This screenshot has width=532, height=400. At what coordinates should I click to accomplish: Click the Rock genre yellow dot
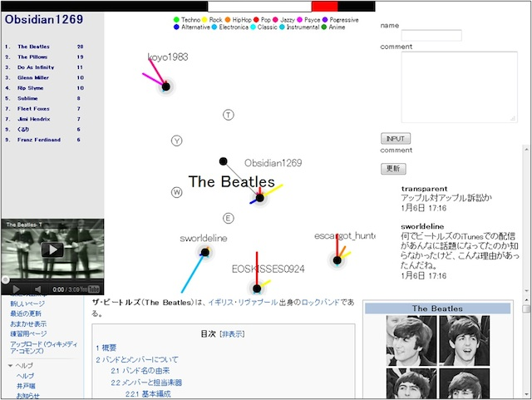204,20
